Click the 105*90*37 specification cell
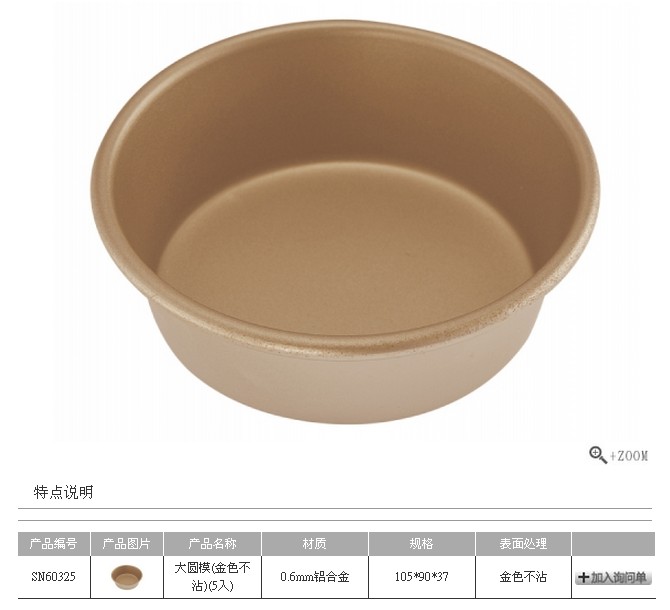This screenshot has width=670, height=610. [x=422, y=577]
